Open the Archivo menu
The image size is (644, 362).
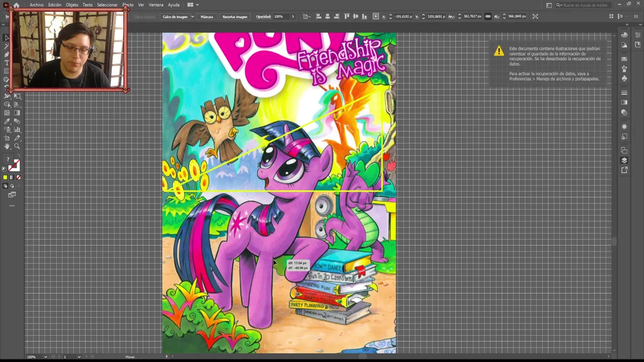tap(36, 5)
